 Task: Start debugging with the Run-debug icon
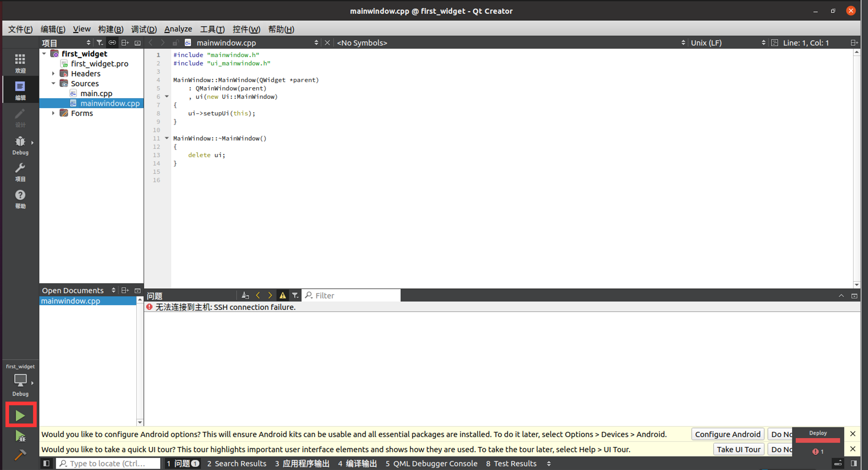pyautogui.click(x=20, y=436)
